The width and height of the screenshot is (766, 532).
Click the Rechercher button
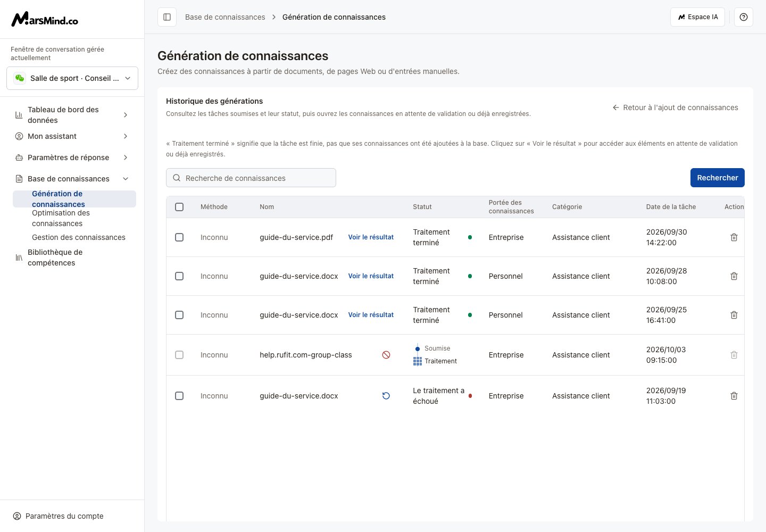point(718,178)
